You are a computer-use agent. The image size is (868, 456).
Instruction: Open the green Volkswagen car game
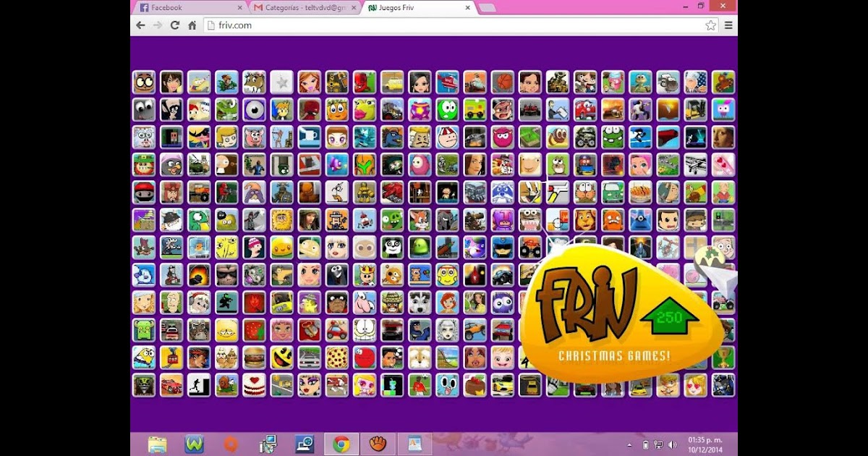[613, 192]
